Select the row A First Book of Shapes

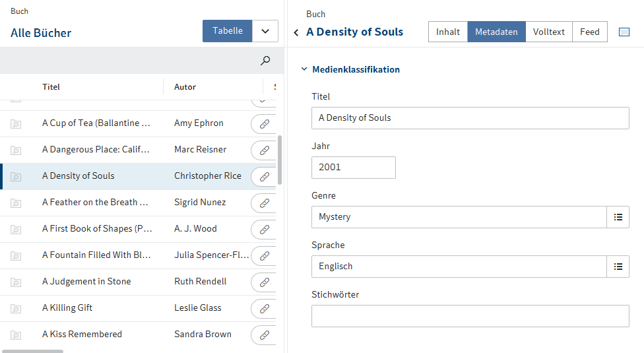pyautogui.click(x=138, y=230)
